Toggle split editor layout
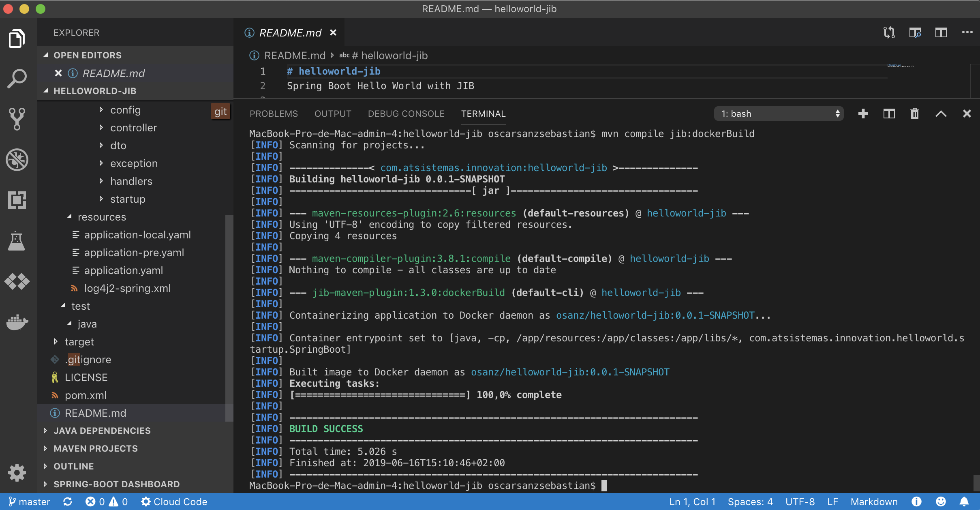Image resolution: width=980 pixels, height=510 pixels. (941, 32)
